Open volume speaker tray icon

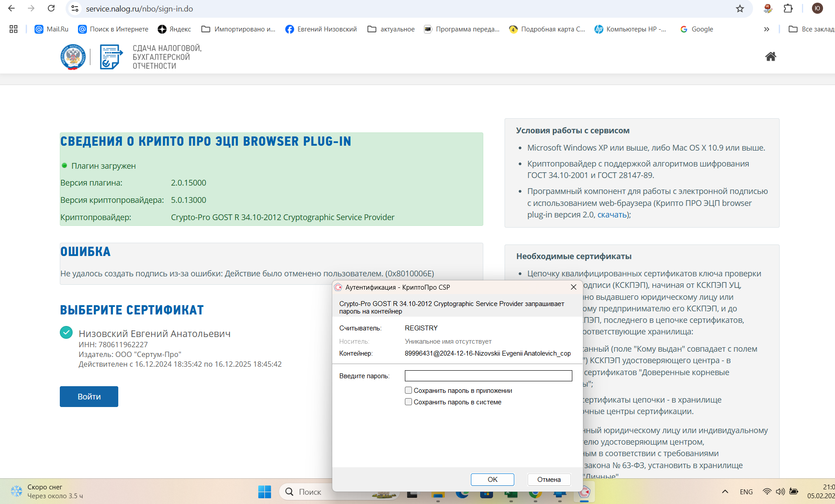coord(780,492)
